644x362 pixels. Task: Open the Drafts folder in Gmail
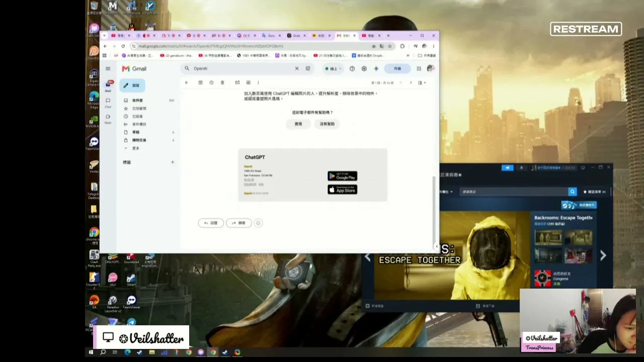(149, 132)
